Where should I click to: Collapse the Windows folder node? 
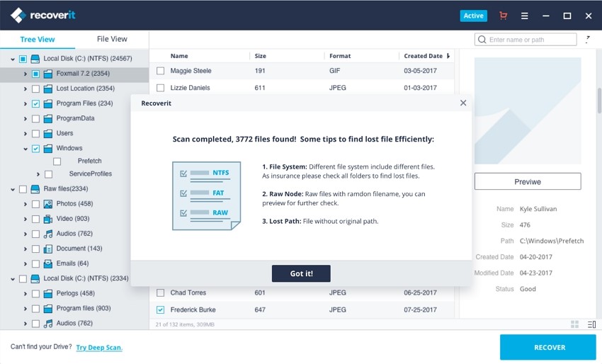[25, 149]
